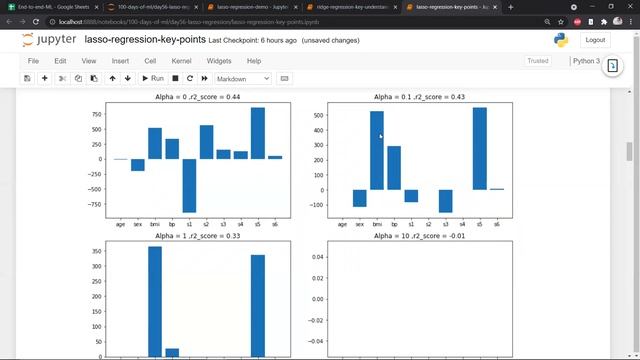Image resolution: width=640 pixels, height=360 pixels.
Task: Open the File menu
Action: pyautogui.click(x=33, y=61)
